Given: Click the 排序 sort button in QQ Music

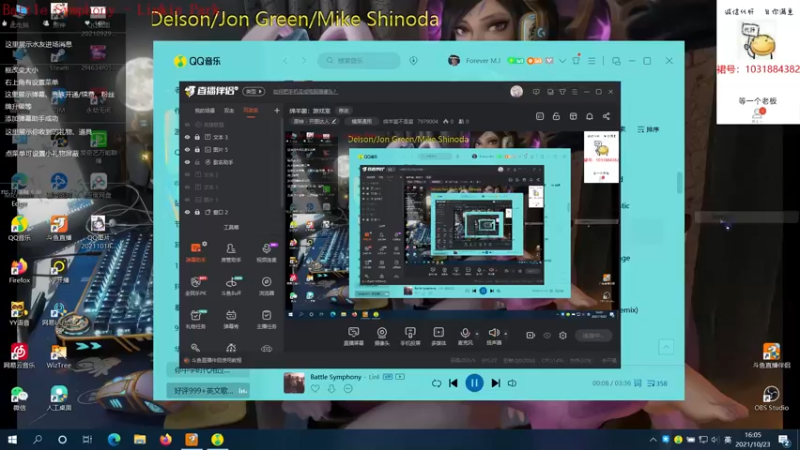Looking at the screenshot, I should click(648, 130).
